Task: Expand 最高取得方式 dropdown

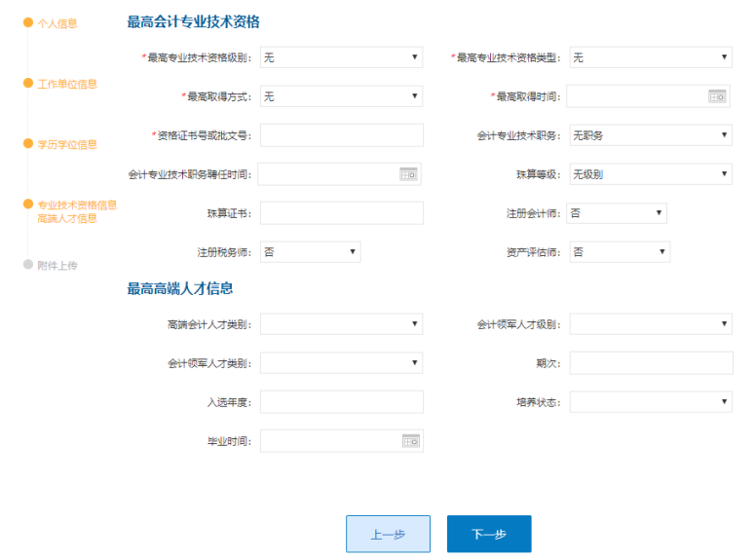Action: tap(341, 96)
